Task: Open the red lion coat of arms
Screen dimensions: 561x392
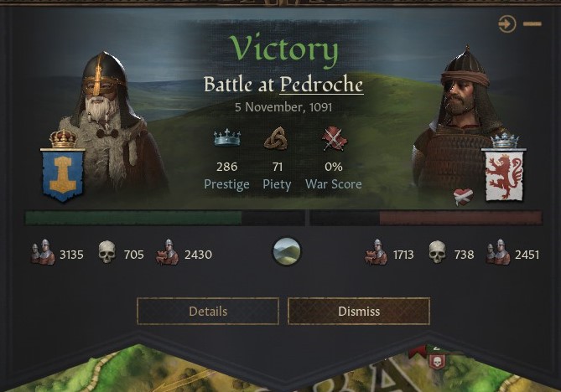Action: 504,174
